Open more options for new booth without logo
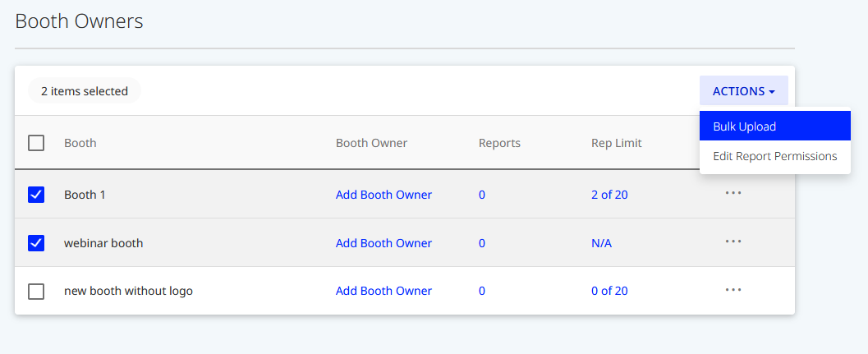The width and height of the screenshot is (868, 354). (733, 289)
